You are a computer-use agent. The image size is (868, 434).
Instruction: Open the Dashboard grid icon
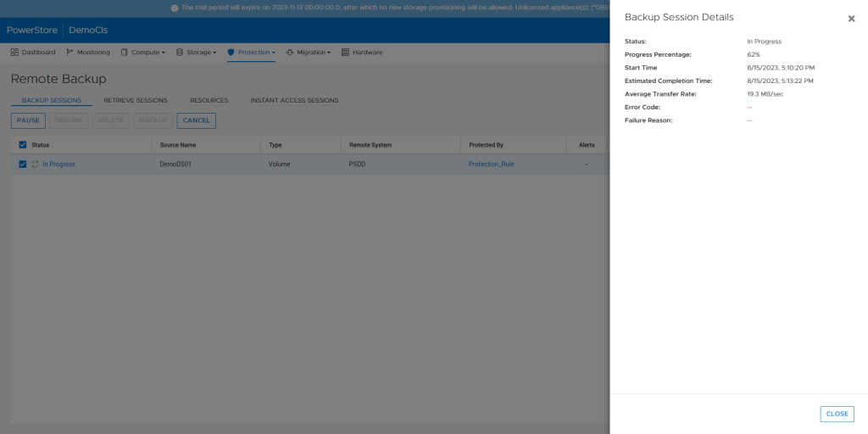point(14,53)
